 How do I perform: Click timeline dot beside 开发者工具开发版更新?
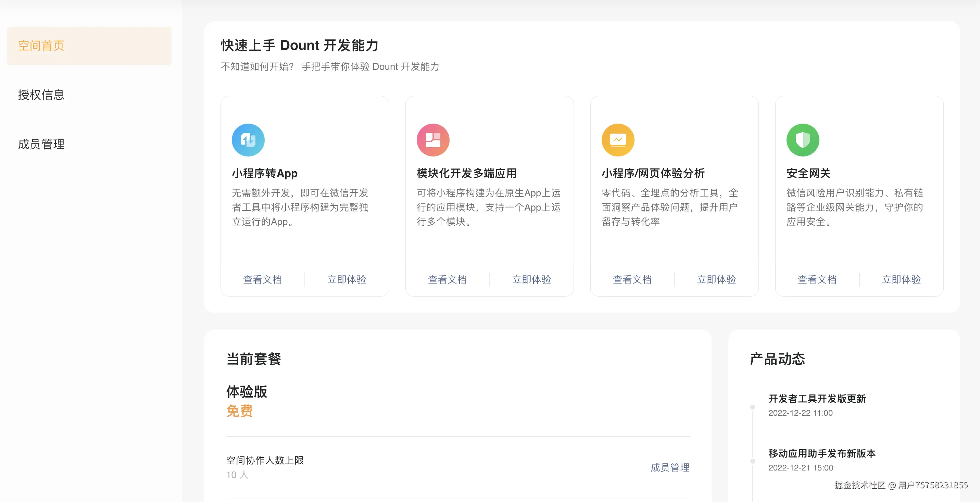(753, 407)
